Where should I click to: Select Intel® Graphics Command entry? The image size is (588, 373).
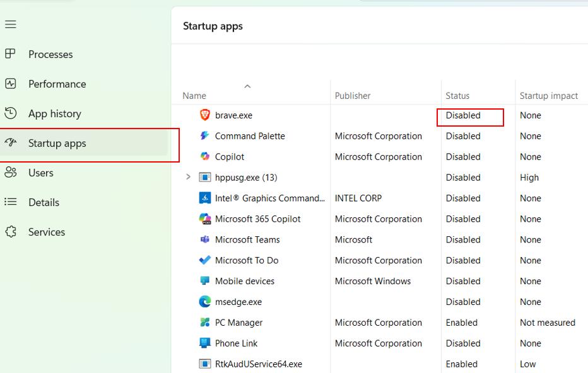270,198
